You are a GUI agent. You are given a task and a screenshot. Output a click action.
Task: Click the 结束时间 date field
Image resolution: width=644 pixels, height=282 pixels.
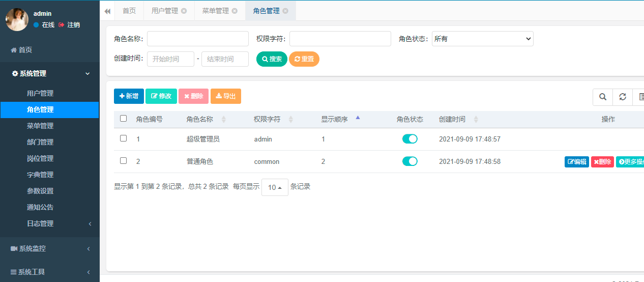(225, 59)
